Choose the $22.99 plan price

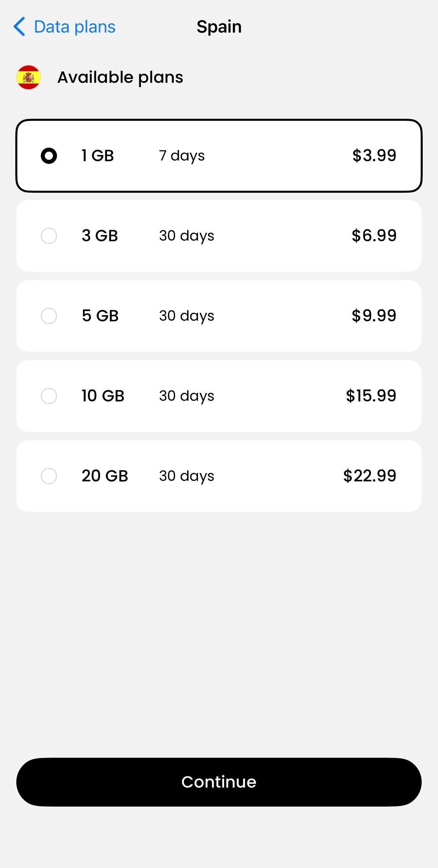click(x=369, y=476)
